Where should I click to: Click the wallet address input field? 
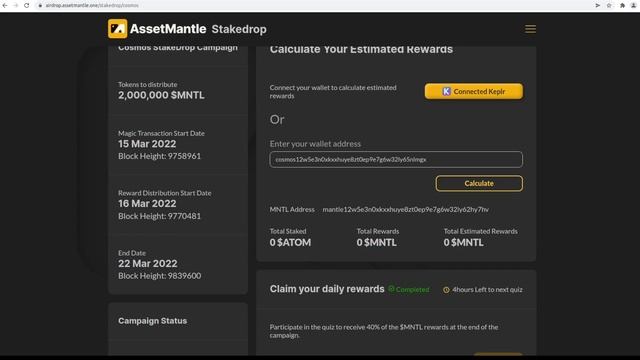[396, 159]
